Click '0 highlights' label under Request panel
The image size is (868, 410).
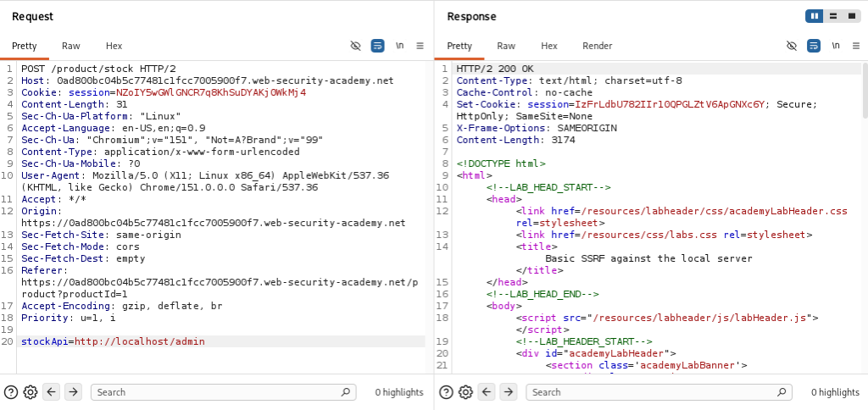(x=399, y=392)
